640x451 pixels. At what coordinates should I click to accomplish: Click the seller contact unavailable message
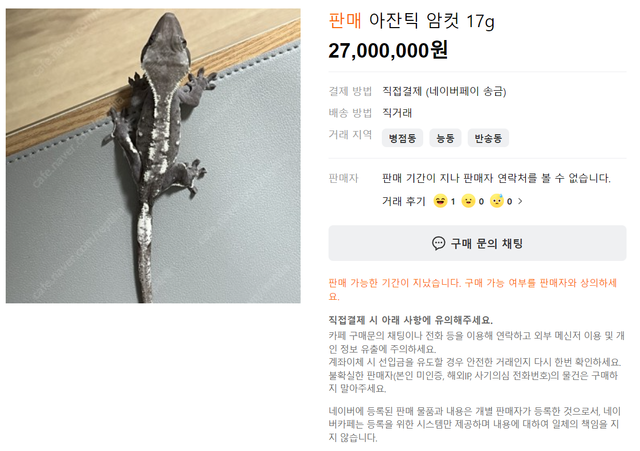496,178
